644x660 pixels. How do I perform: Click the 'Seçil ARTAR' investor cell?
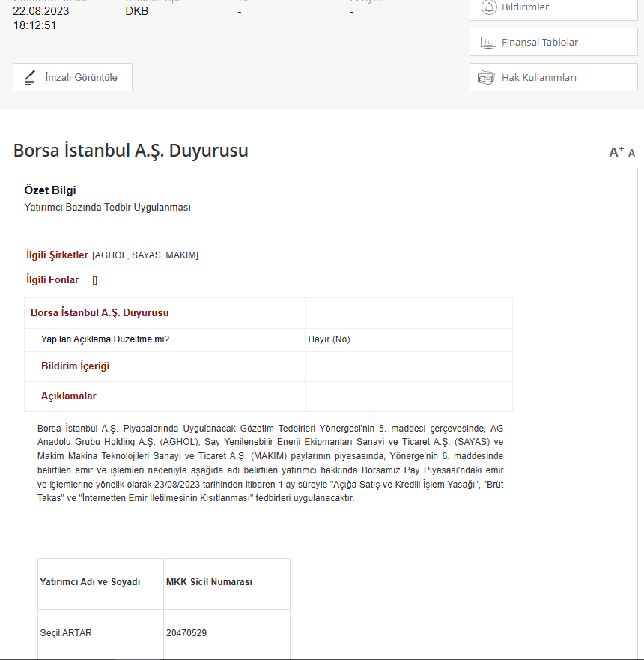(100, 633)
